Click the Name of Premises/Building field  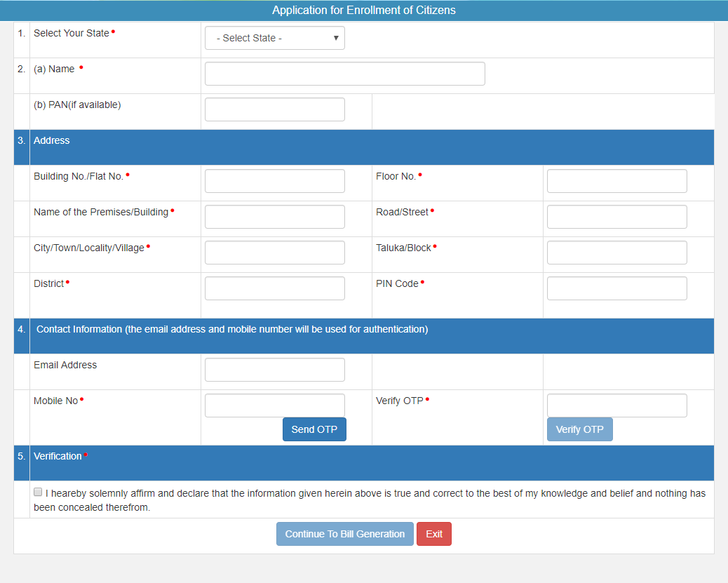[274, 216]
